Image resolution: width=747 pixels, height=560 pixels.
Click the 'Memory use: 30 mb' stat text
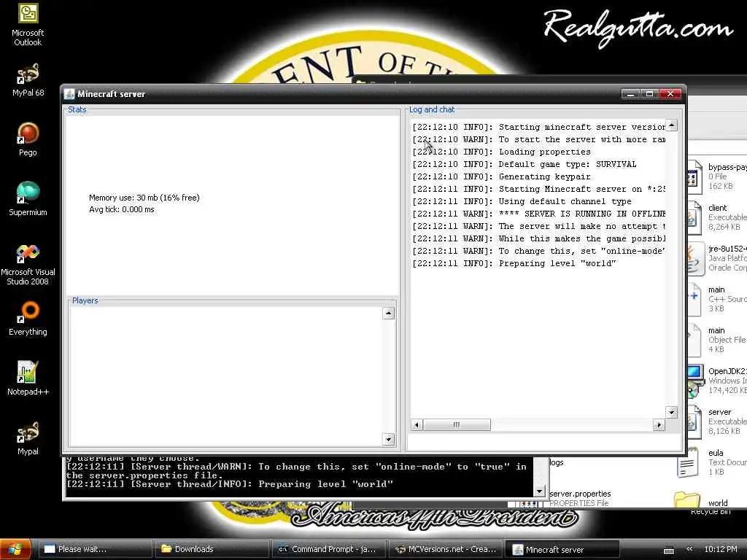[x=144, y=198]
